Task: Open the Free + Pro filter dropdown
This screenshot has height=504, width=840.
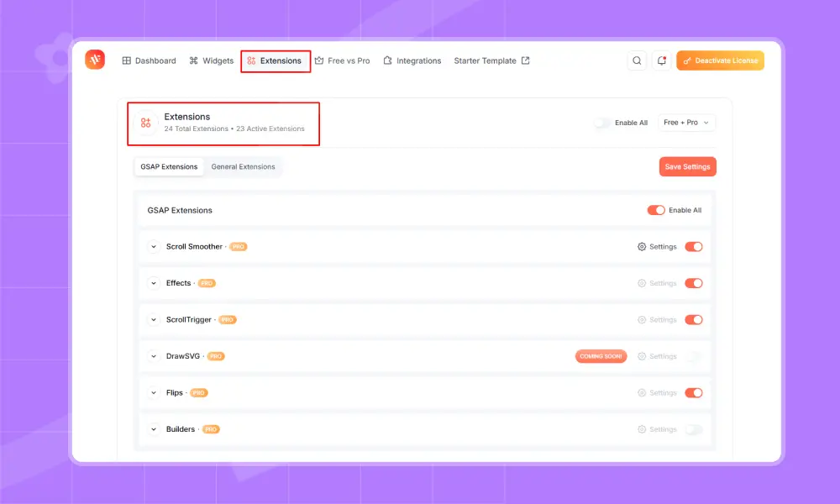Action: point(686,123)
